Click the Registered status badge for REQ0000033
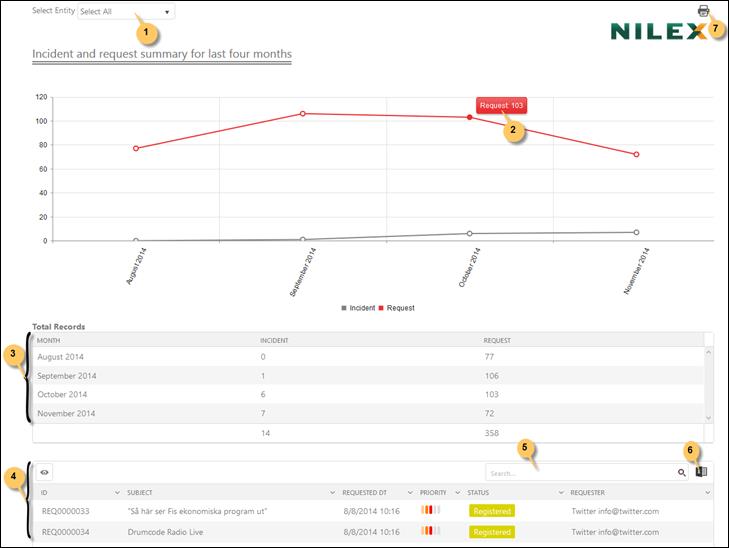The height and width of the screenshot is (548, 729). [491, 511]
